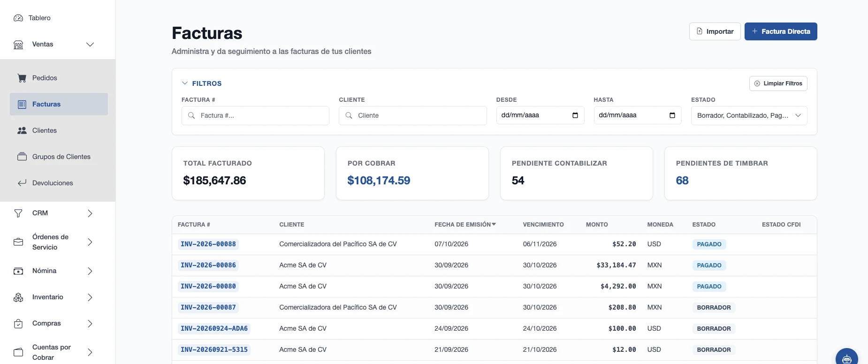This screenshot has height=364, width=868.
Task: Click the Pendientes de Timbrar count 68
Action: click(x=682, y=181)
